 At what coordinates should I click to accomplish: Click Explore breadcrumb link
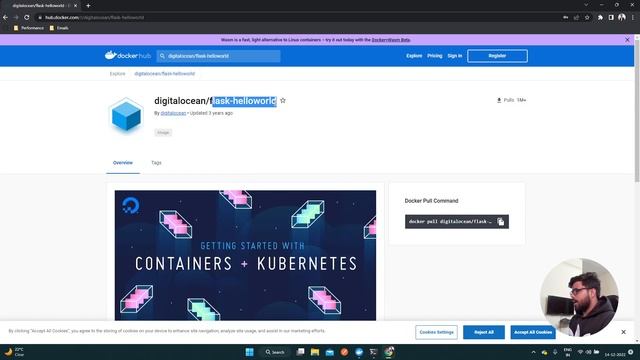[118, 74]
